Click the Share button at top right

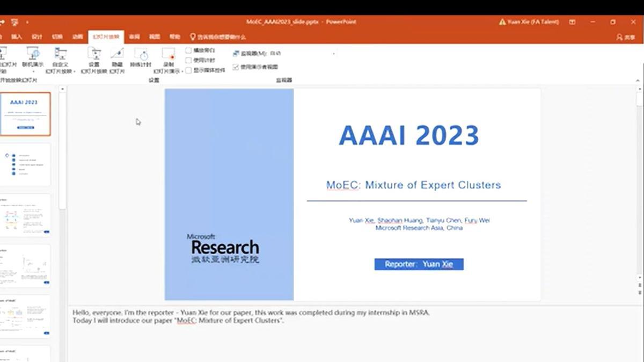point(626,37)
